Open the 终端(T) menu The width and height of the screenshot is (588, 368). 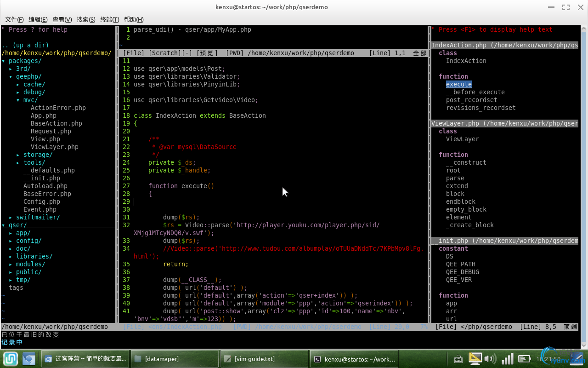pyautogui.click(x=110, y=19)
